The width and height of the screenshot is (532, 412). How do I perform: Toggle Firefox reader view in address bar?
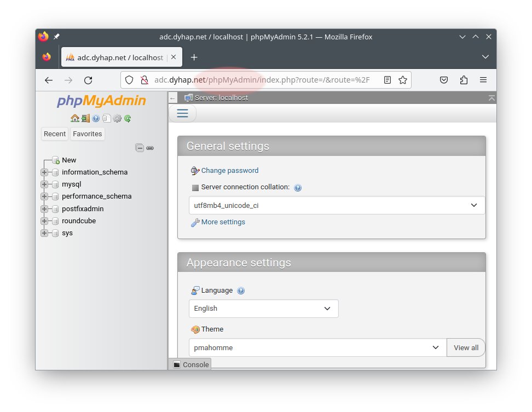pos(388,80)
